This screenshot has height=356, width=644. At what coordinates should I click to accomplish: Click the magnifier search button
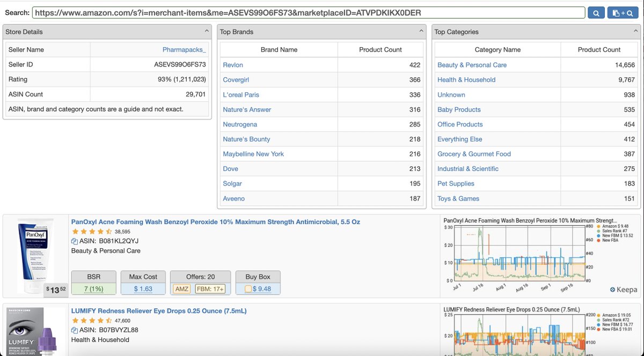[x=596, y=13]
